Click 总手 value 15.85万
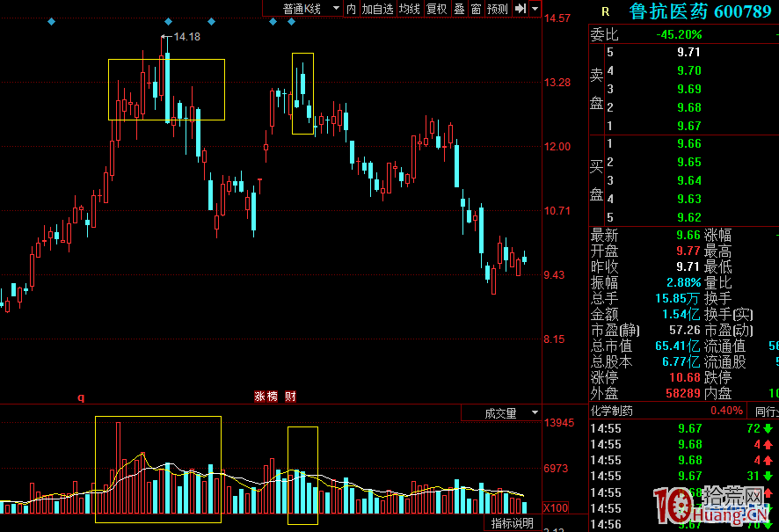 point(678,298)
